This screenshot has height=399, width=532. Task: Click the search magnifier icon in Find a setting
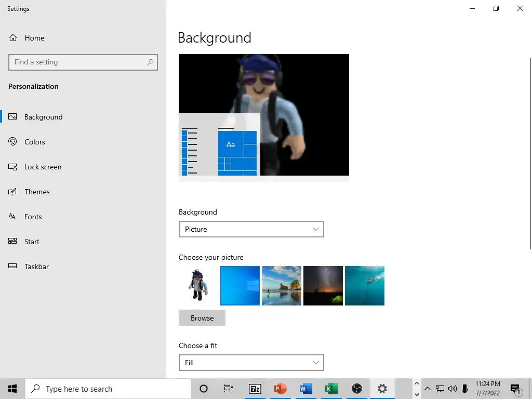pyautogui.click(x=150, y=62)
